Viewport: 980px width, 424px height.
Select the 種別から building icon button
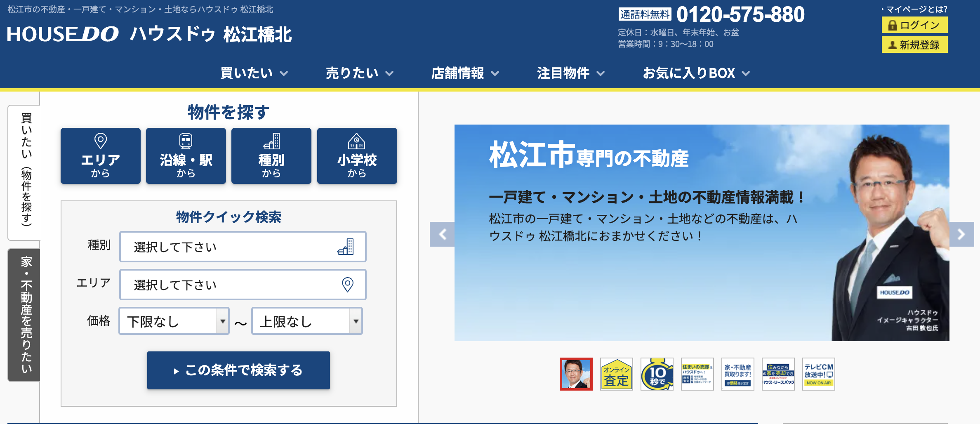tap(271, 156)
